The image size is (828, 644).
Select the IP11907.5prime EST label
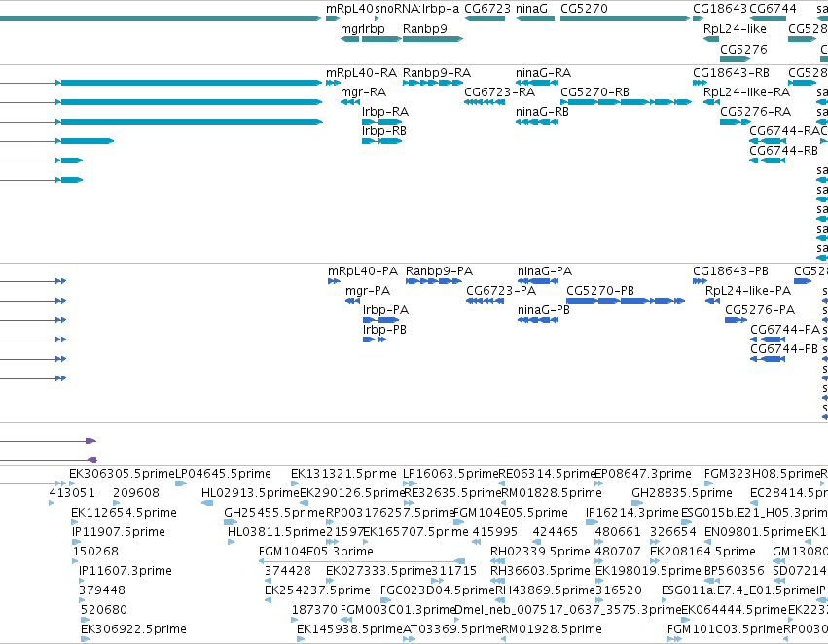point(119,531)
